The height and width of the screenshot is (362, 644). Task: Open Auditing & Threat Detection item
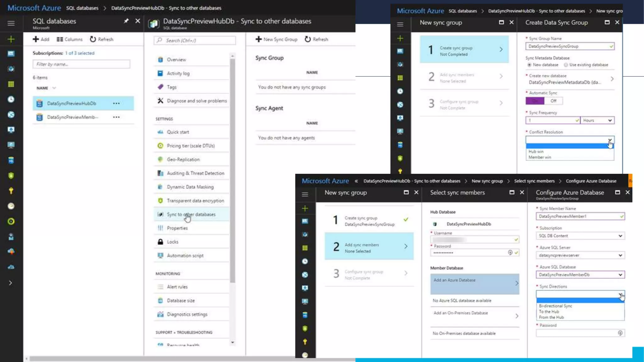(192, 173)
